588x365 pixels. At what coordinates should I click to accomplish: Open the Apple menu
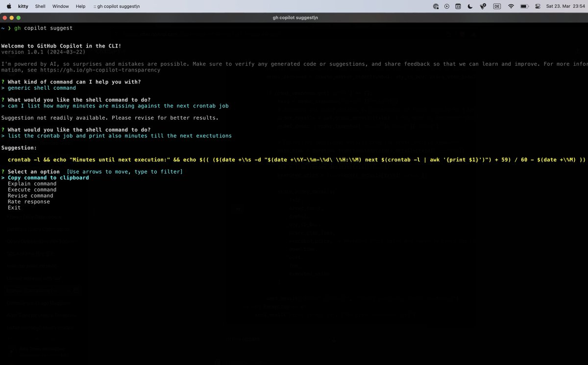click(9, 6)
